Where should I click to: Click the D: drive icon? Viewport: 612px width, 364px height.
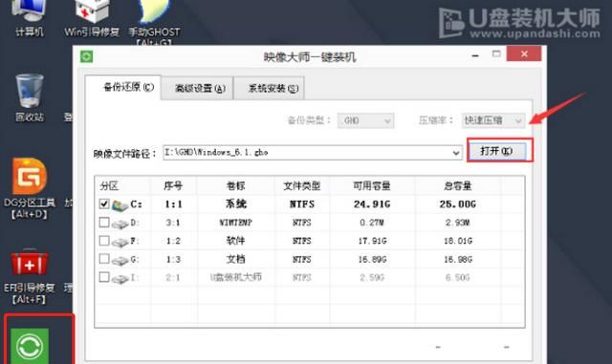point(120,224)
